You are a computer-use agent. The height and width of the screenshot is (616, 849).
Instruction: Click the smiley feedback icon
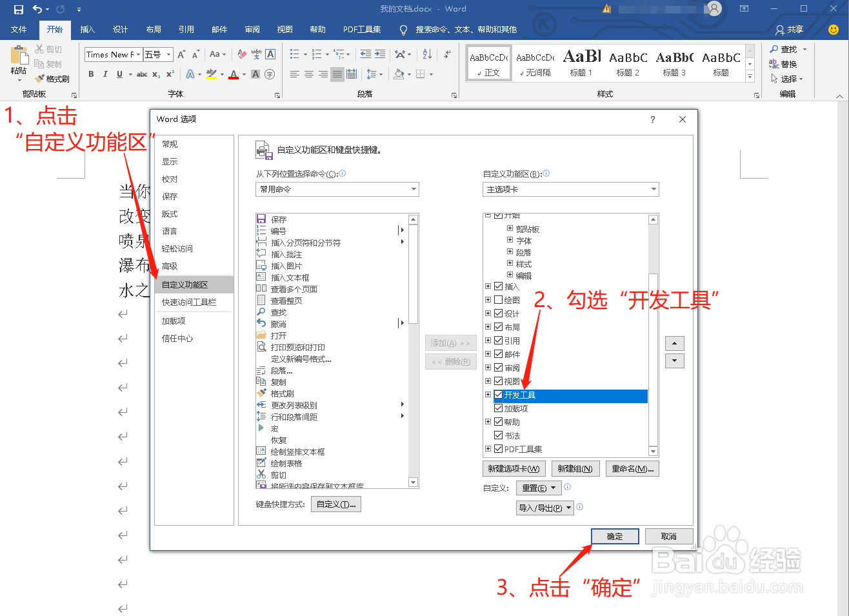(834, 30)
